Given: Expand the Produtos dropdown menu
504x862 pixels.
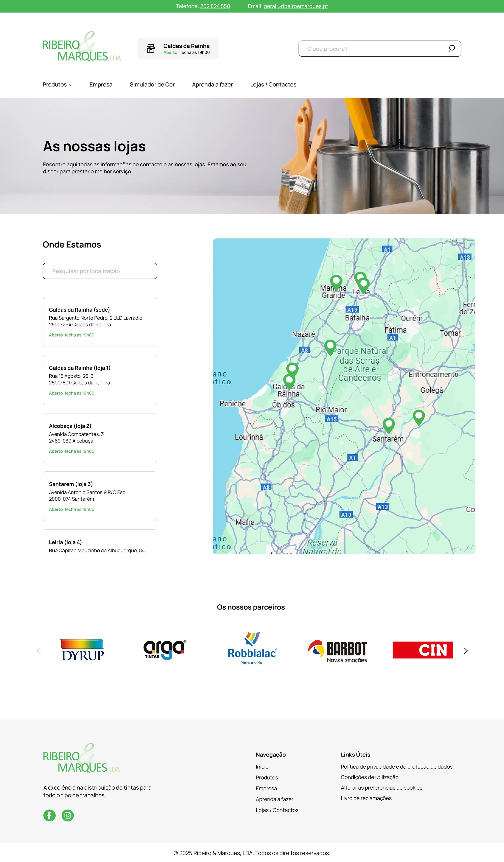Looking at the screenshot, I should (x=57, y=85).
